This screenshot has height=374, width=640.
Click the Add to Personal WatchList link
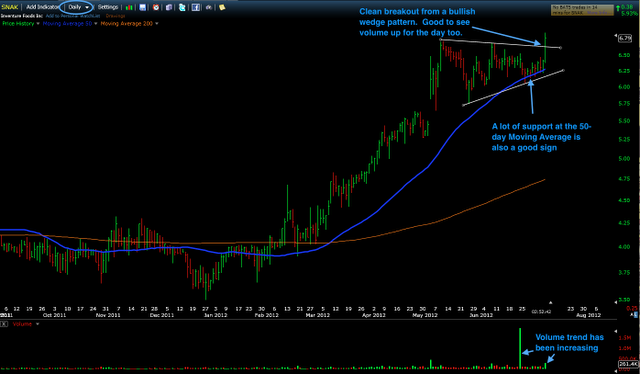(73, 16)
